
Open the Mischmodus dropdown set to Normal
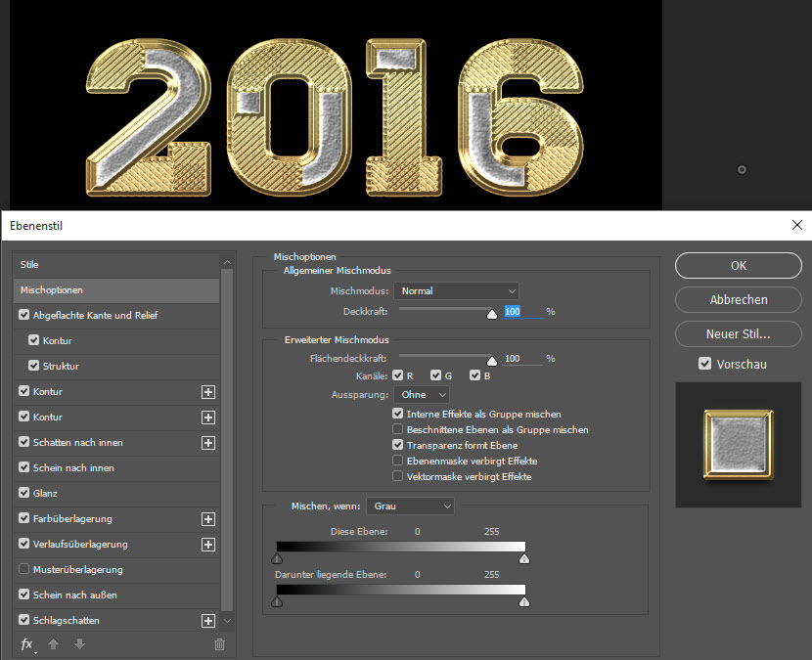click(x=456, y=290)
